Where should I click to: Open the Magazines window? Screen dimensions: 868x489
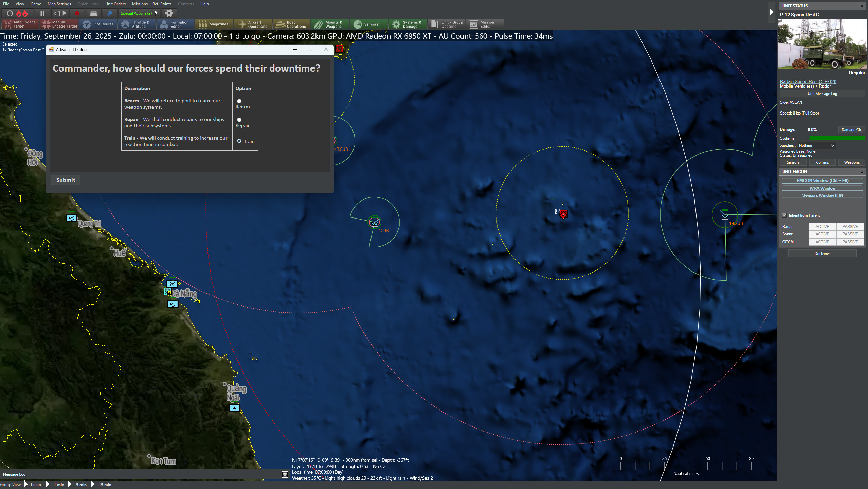click(214, 24)
